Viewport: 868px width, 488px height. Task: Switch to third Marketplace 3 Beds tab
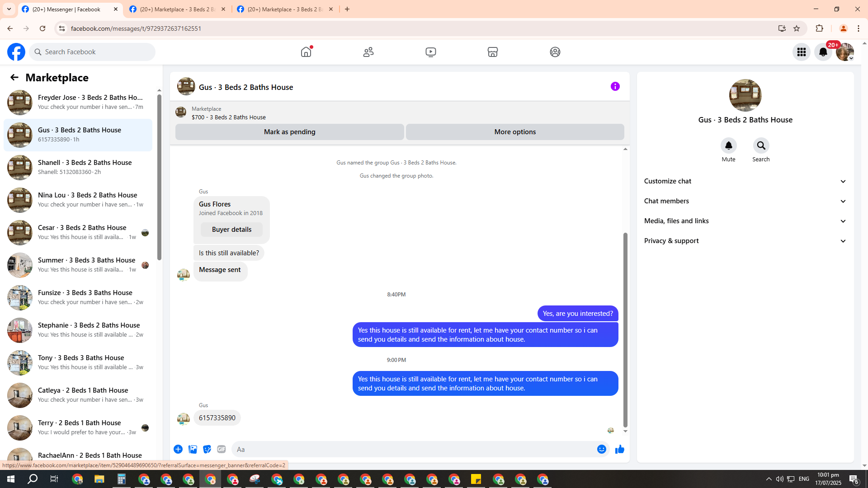(285, 9)
